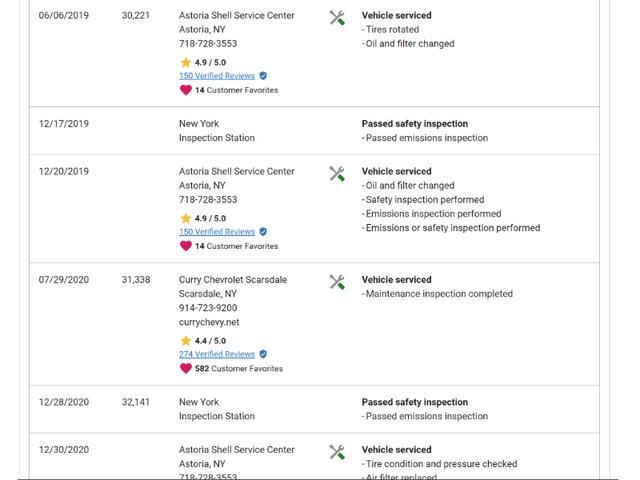Select 'Vehicle serviced' heading for 07/29/2020

(x=396, y=280)
